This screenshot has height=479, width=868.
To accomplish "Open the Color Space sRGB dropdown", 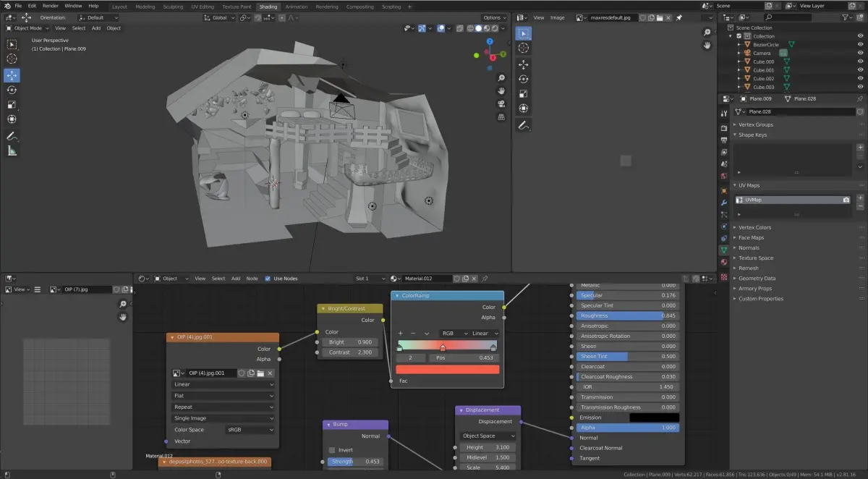I will coord(250,430).
